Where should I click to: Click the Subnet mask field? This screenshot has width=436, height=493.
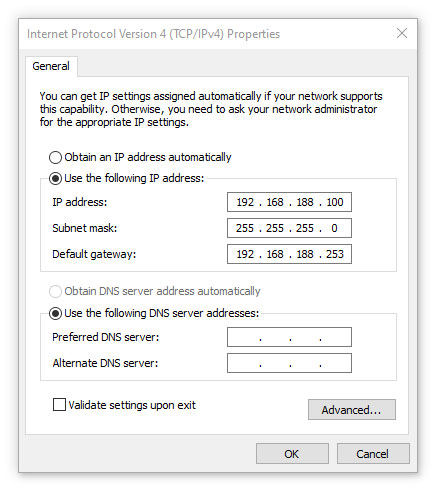289,228
